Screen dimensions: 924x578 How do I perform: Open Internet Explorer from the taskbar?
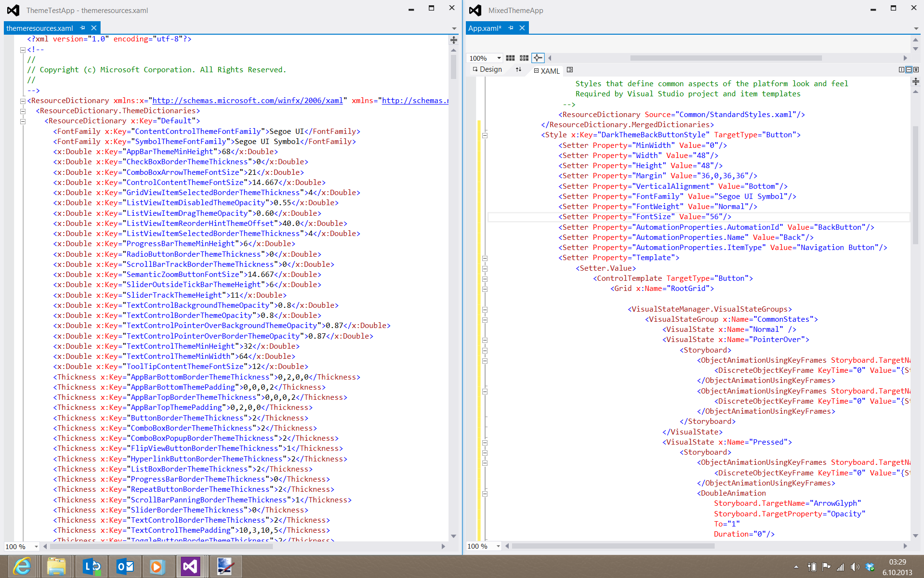[22, 566]
